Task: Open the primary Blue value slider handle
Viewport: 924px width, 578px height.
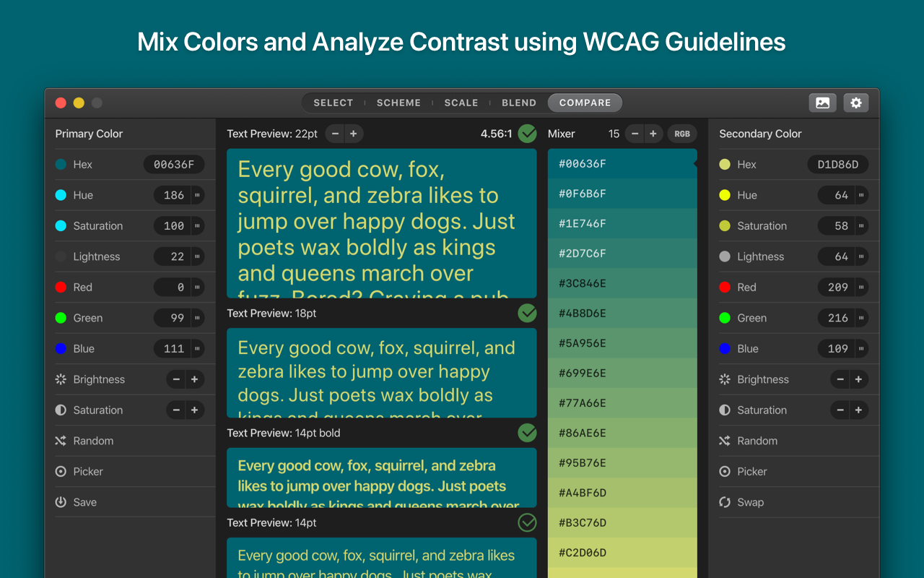Action: click(x=197, y=349)
